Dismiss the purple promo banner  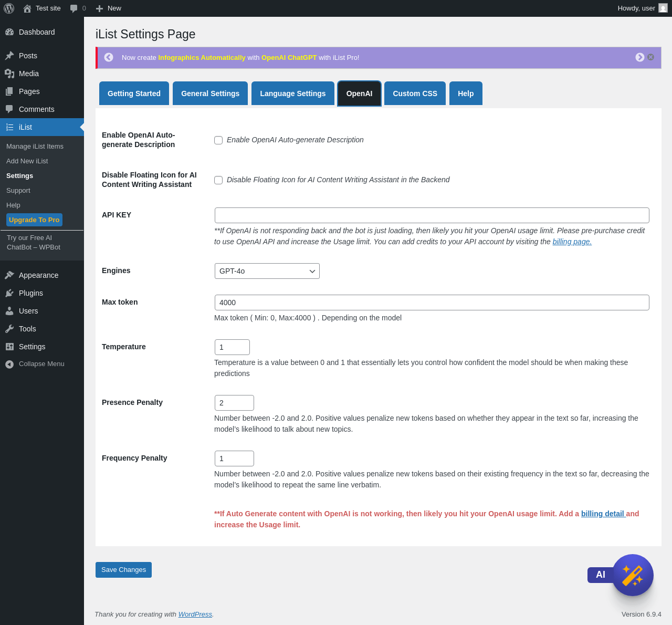tap(651, 57)
